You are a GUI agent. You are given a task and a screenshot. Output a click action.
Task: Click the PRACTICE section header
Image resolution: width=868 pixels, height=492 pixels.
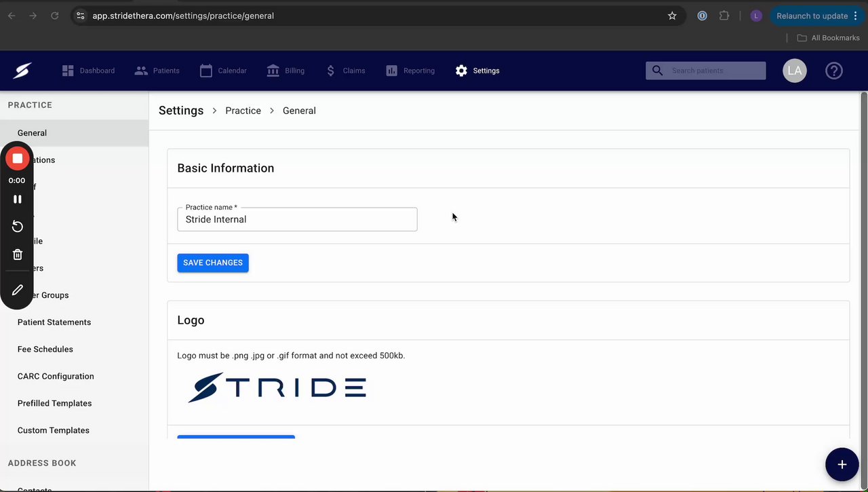30,105
